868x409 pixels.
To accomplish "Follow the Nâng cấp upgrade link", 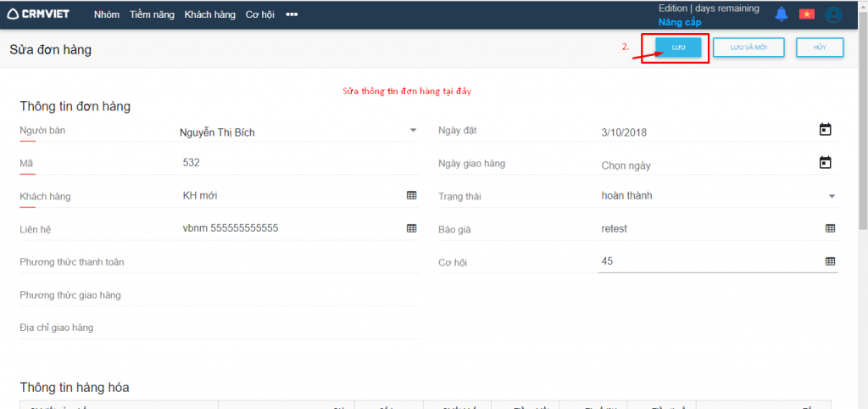I will pos(680,21).
